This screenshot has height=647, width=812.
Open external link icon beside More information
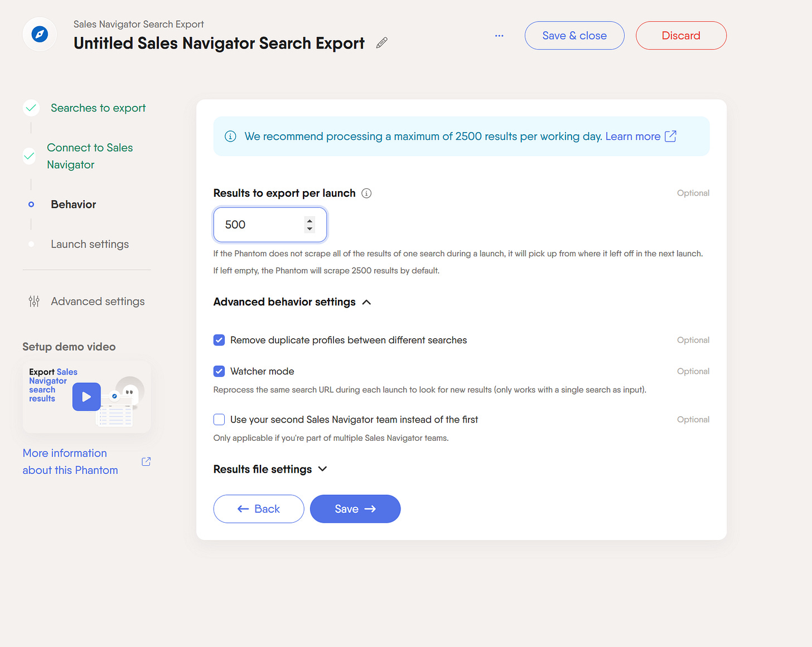(146, 461)
